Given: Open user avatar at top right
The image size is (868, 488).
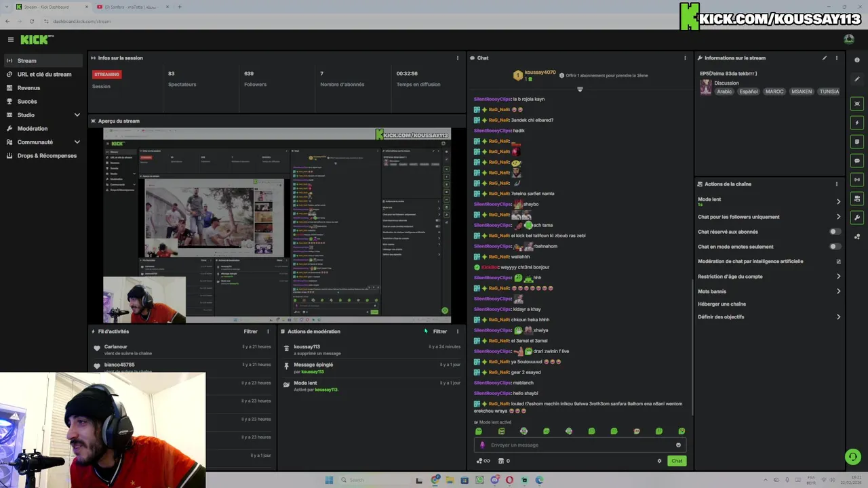Looking at the screenshot, I should point(849,39).
